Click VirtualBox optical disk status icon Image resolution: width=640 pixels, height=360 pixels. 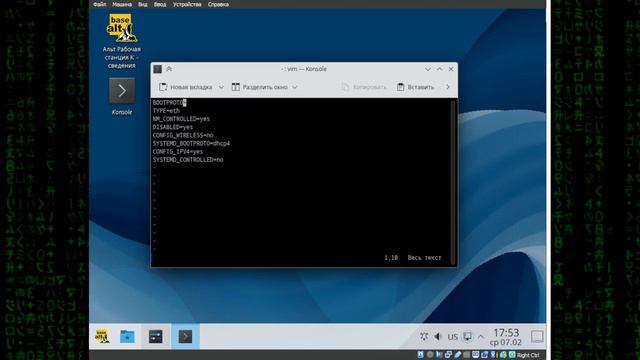[430, 355]
